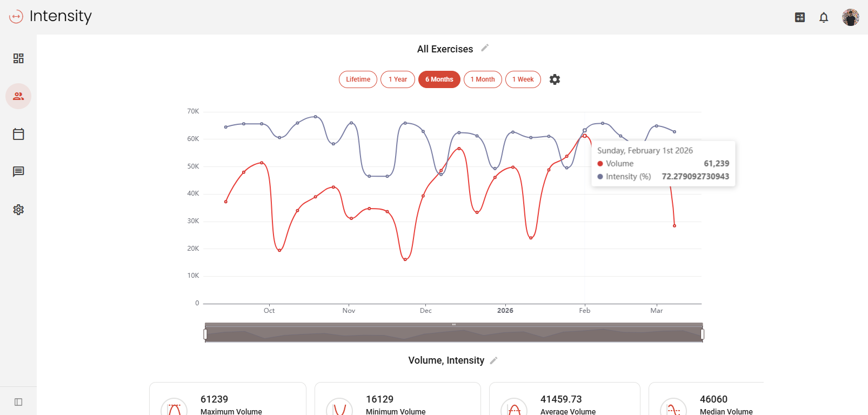The image size is (868, 415).
Task: Open chart settings gear icon
Action: click(555, 79)
